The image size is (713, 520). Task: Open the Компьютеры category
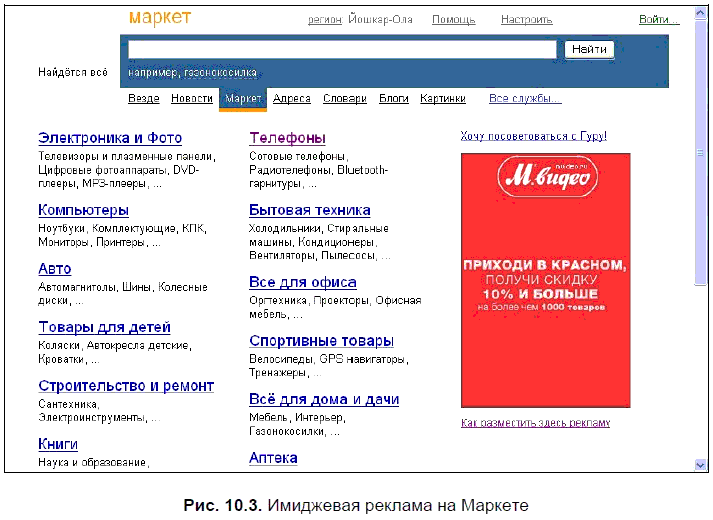(x=83, y=210)
